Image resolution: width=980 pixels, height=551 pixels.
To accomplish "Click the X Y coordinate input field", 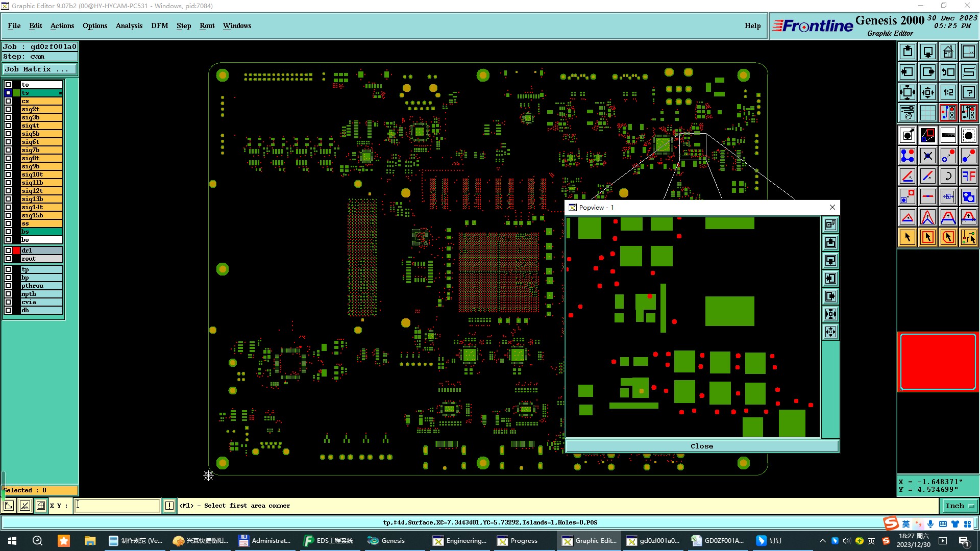I will (117, 506).
